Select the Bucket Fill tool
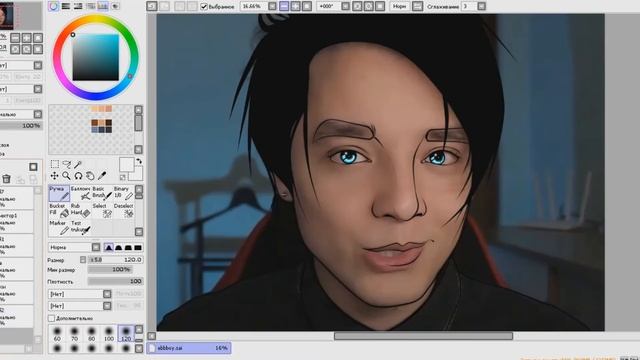 pos(59,210)
